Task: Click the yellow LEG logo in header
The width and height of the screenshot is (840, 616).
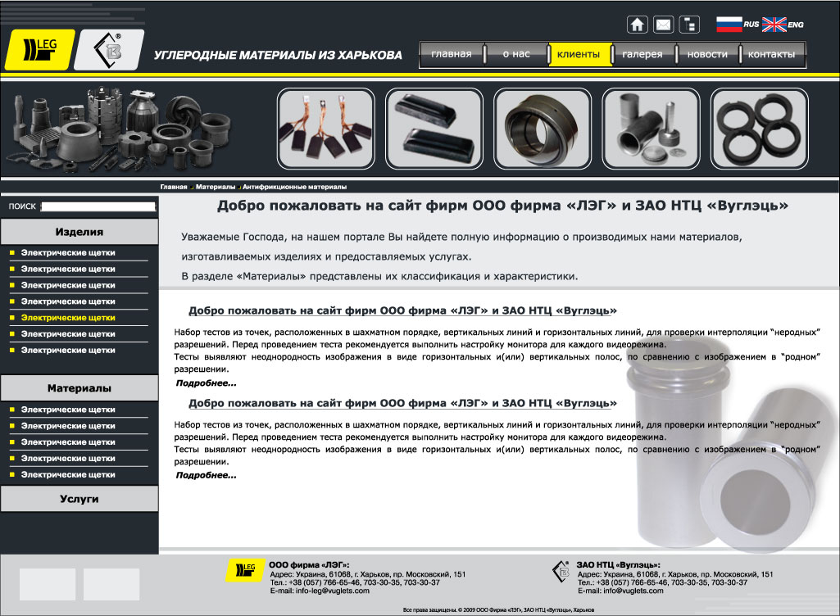Action: pyautogui.click(x=39, y=50)
